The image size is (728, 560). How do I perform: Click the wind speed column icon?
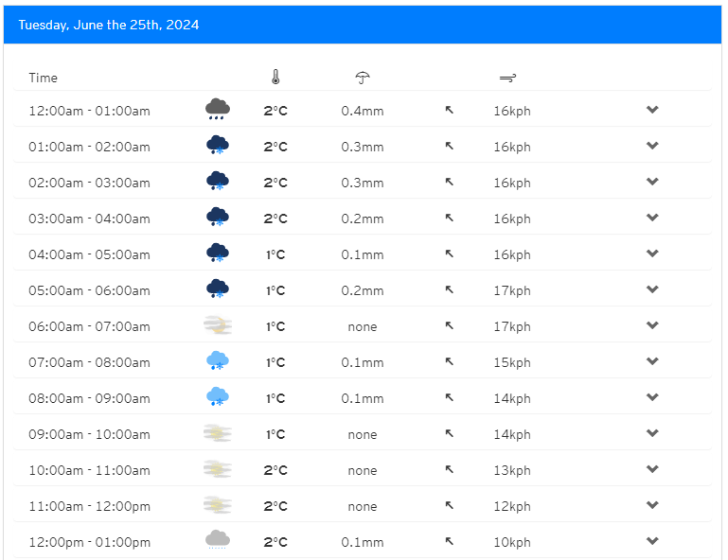click(x=507, y=78)
